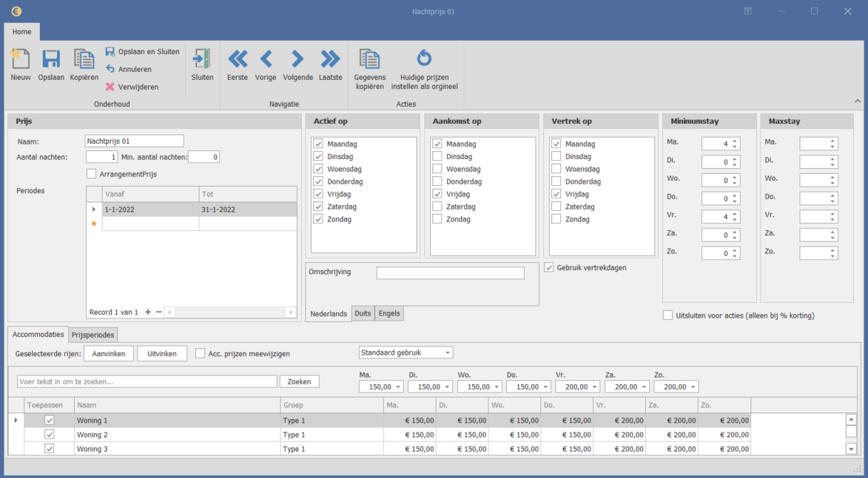
Task: Open the Zo. price dropdown
Action: 692,387
